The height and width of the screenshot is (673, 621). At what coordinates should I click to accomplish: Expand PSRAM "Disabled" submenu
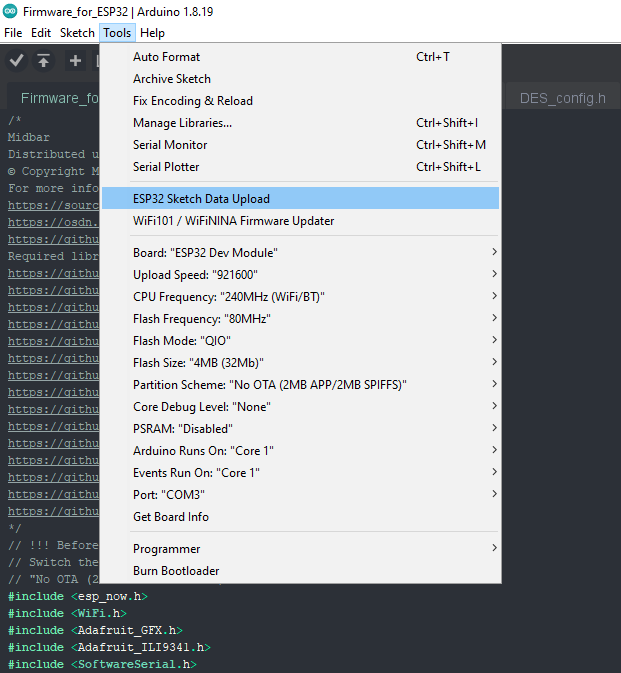(x=300, y=428)
